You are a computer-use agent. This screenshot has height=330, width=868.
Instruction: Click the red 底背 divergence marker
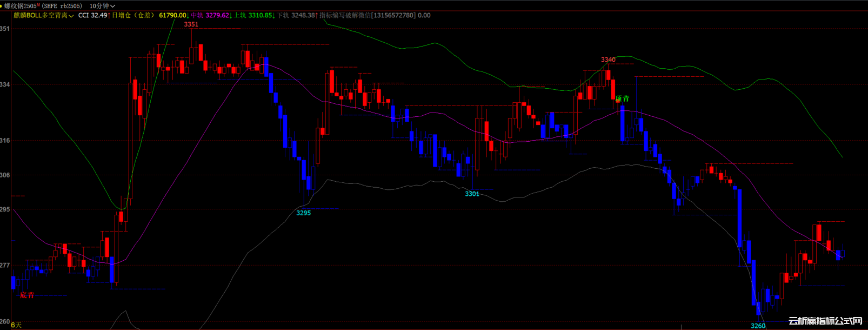pos(27,295)
